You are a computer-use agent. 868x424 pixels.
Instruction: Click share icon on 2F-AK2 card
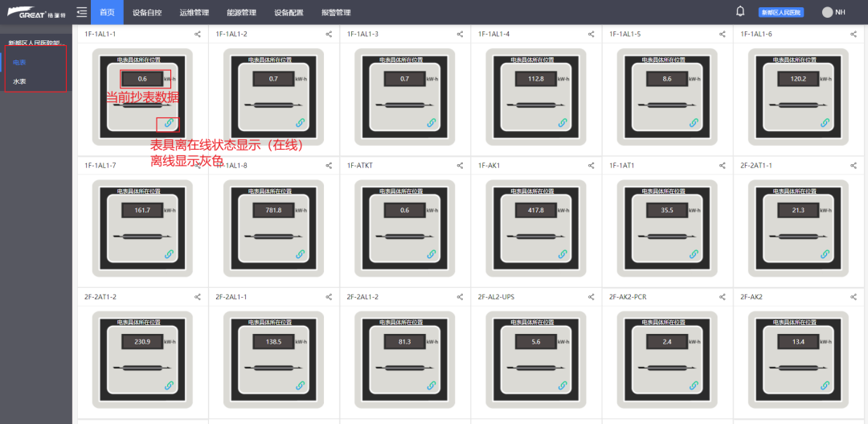coord(854,297)
